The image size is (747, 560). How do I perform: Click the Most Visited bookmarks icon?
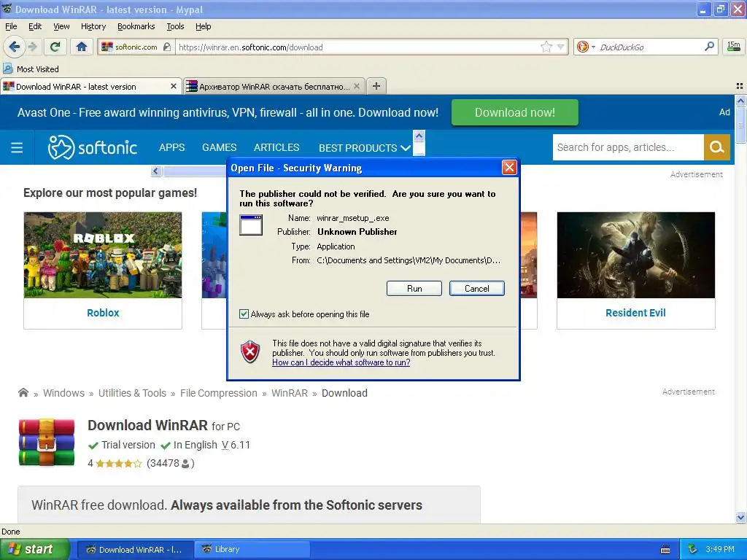click(8, 69)
